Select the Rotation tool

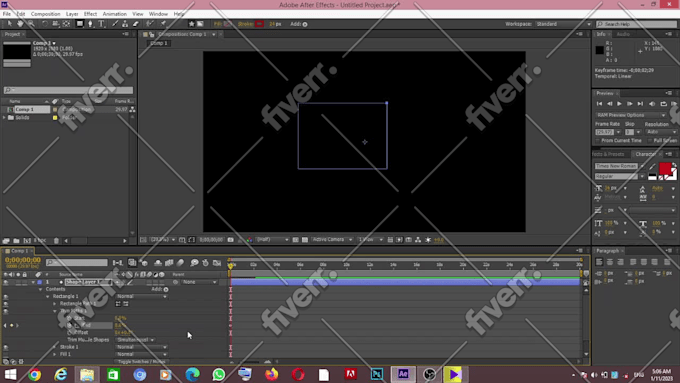point(45,24)
